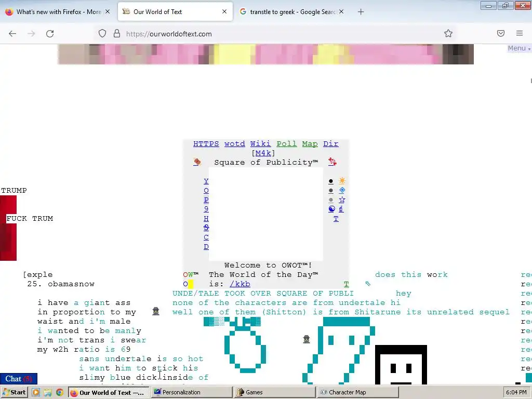Click the red confetti icon beside Square of Publicity
Screen dimensions: 532x399
tap(332, 162)
